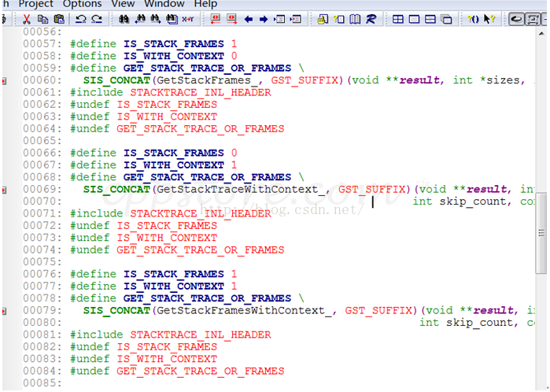Open the Project menu
Image resolution: width=550 pixels, height=392 pixels.
point(36,4)
